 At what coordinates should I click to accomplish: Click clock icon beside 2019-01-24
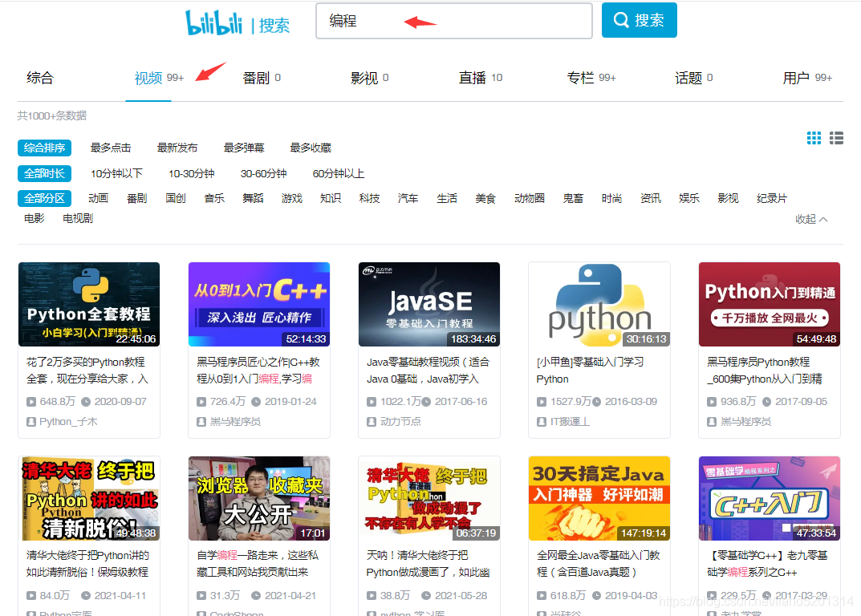256,402
